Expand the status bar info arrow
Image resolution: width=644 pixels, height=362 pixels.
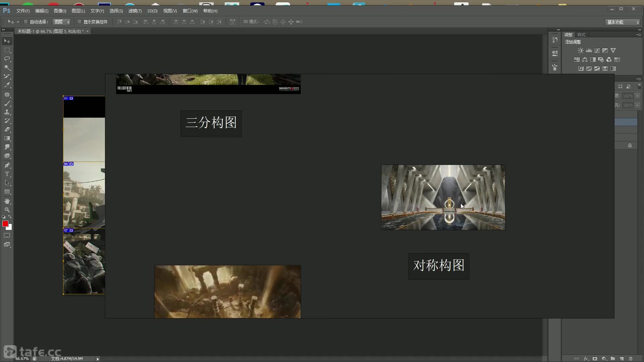98,359
